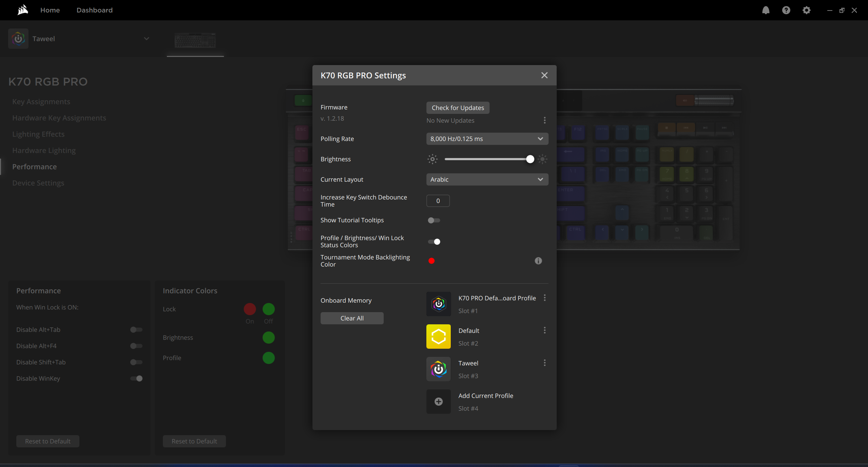Click the K70 PRO Defa...oard Profile name
The image size is (868, 467).
[497, 298]
